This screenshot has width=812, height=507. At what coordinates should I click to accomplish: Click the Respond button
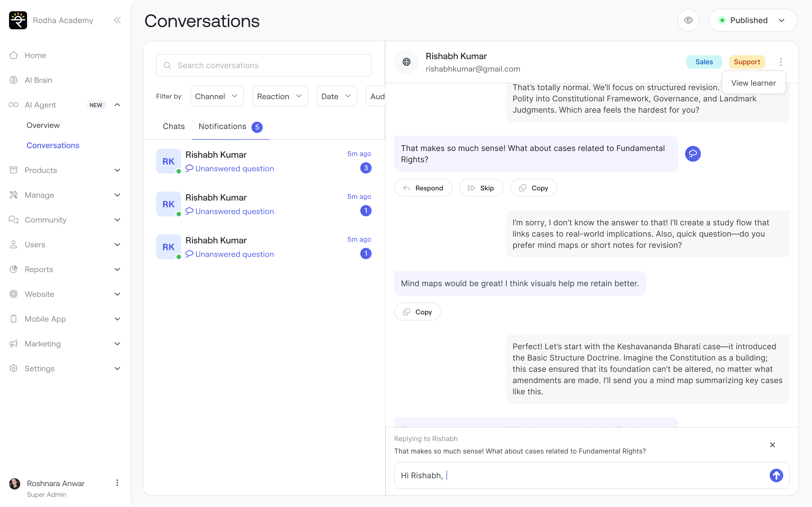(x=423, y=188)
